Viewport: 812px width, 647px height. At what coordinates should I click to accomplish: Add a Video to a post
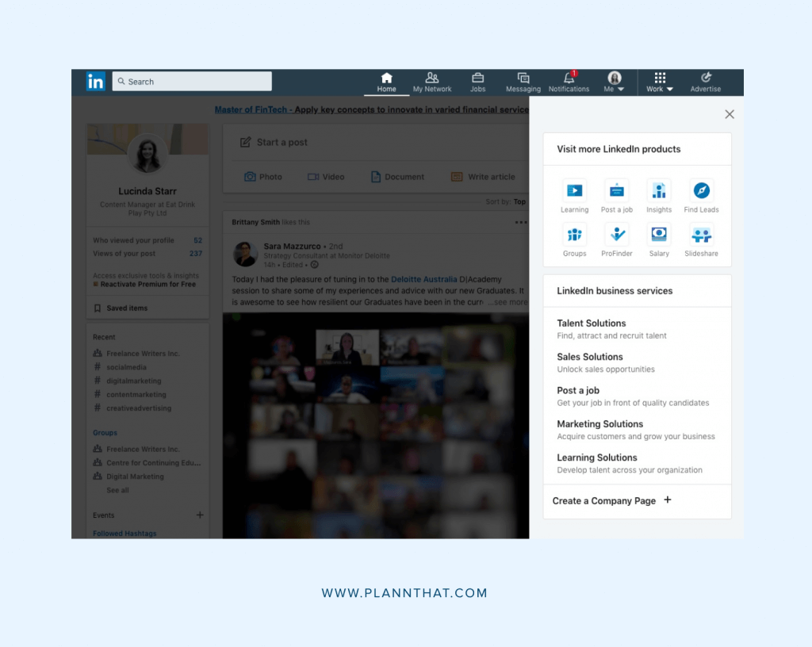pyautogui.click(x=326, y=177)
